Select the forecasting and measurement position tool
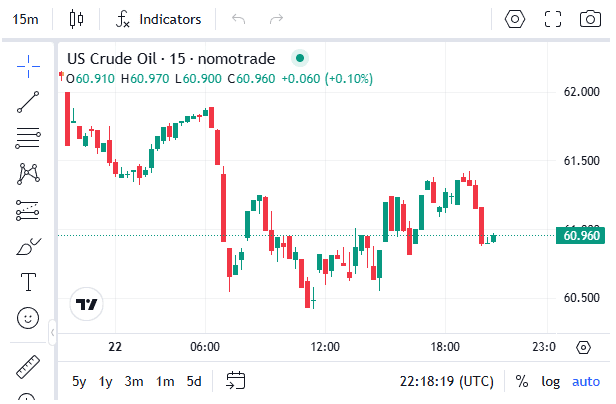 coord(28,210)
